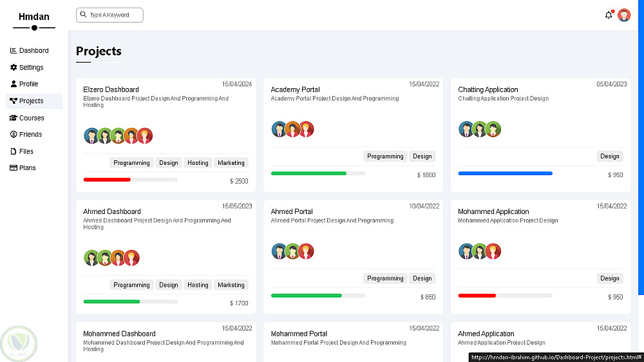
Task: Click the Settings gear icon
Action: click(14, 67)
